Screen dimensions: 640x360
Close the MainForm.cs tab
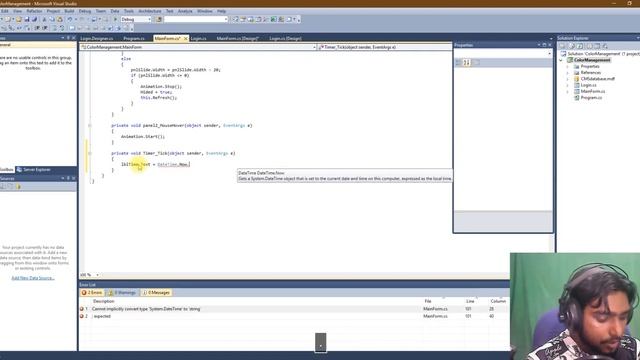(x=186, y=38)
